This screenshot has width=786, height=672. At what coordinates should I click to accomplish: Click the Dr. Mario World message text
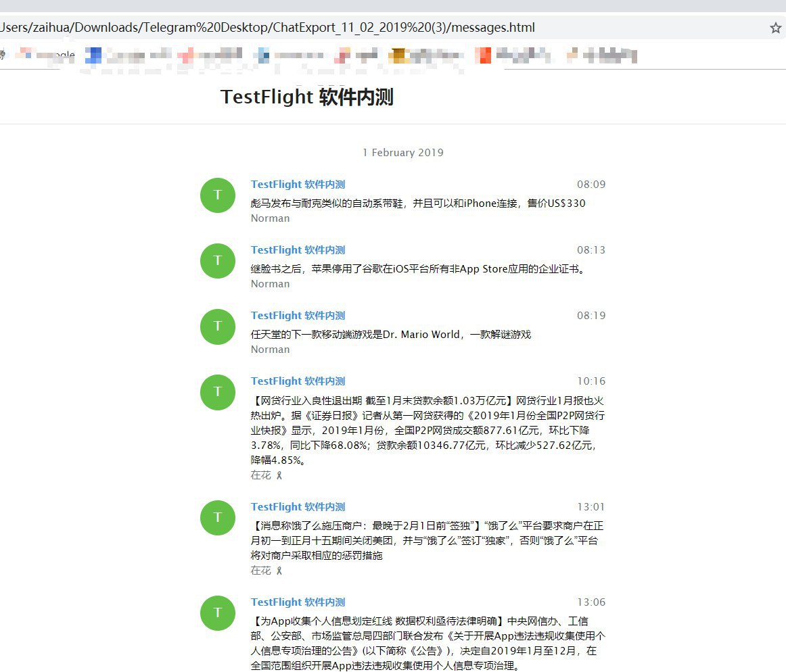point(391,335)
